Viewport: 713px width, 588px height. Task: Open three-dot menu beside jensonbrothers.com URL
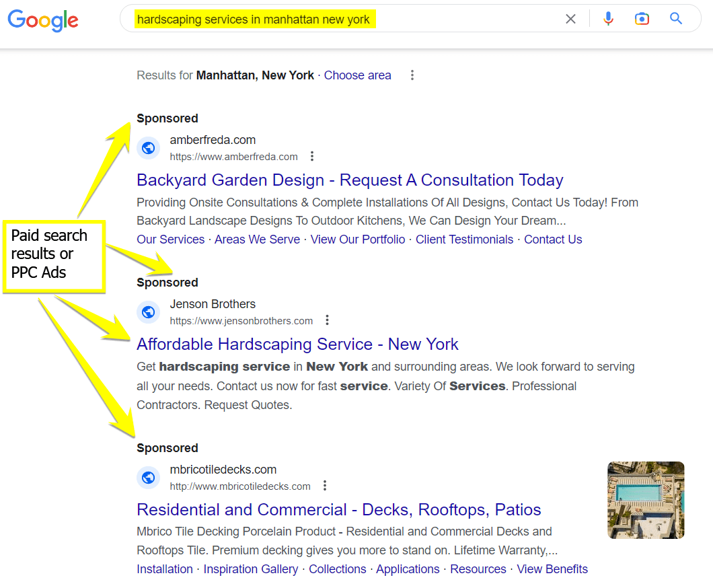327,320
